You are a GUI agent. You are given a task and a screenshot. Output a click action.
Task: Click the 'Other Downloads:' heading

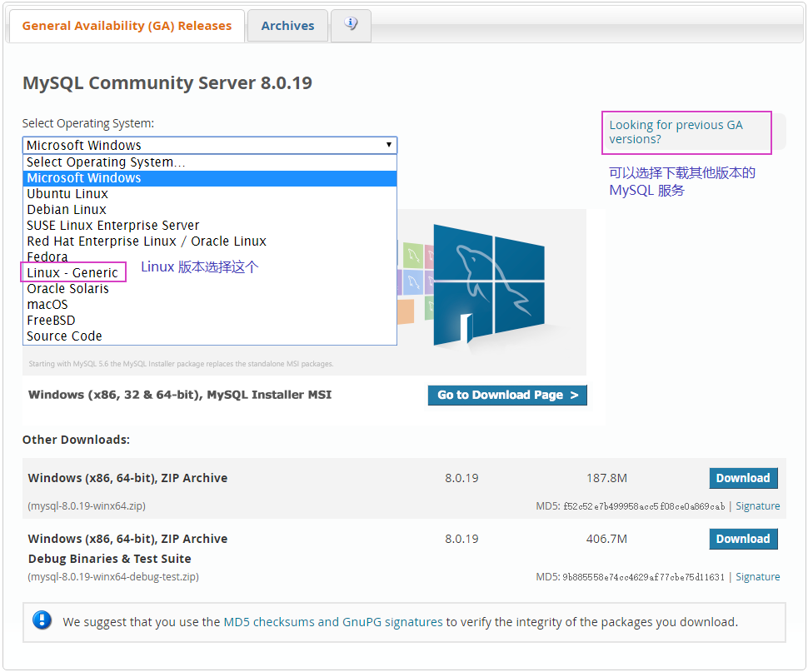point(77,440)
